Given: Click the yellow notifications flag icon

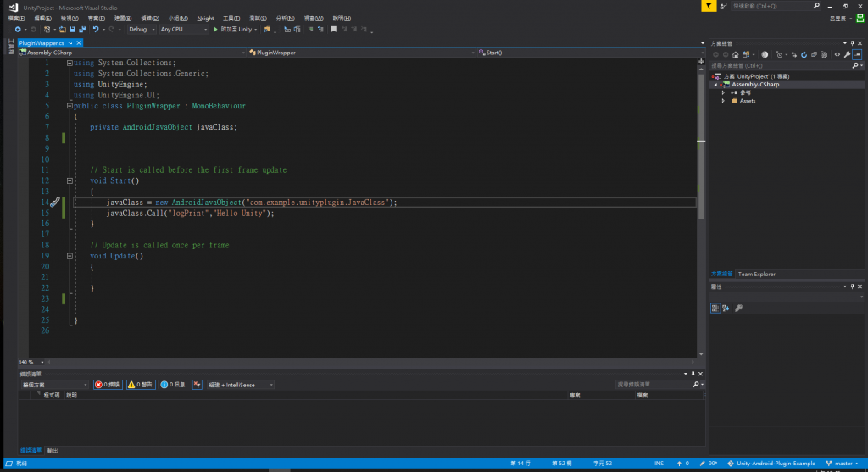Looking at the screenshot, I should (x=708, y=6).
